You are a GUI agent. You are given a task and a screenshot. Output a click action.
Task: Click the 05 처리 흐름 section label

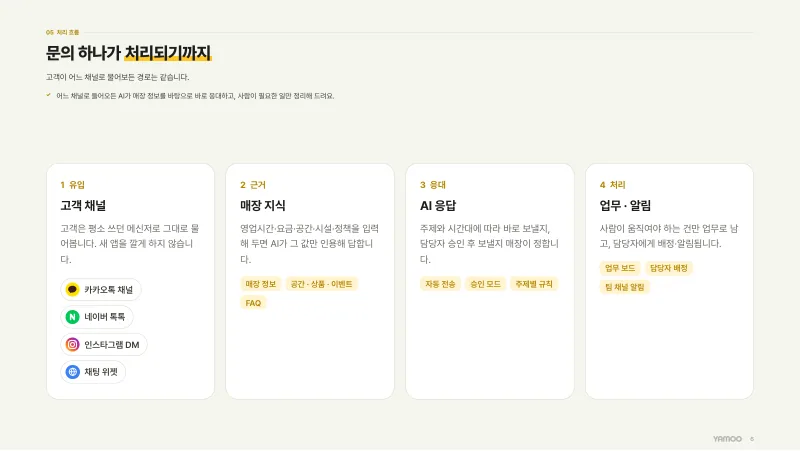(62, 32)
